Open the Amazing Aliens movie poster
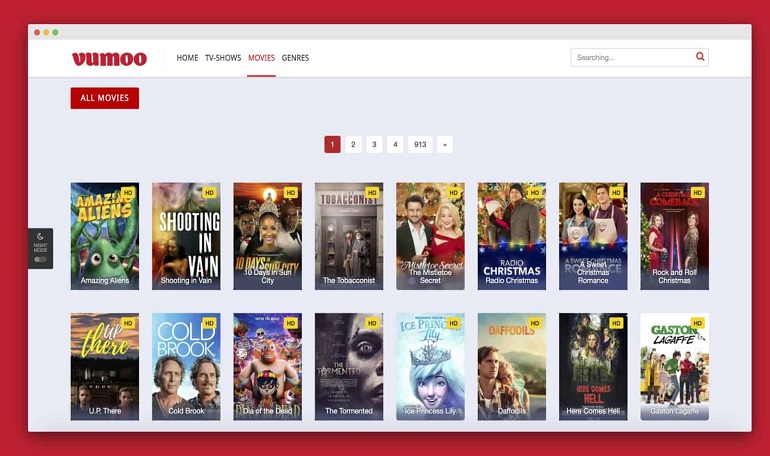 (105, 235)
